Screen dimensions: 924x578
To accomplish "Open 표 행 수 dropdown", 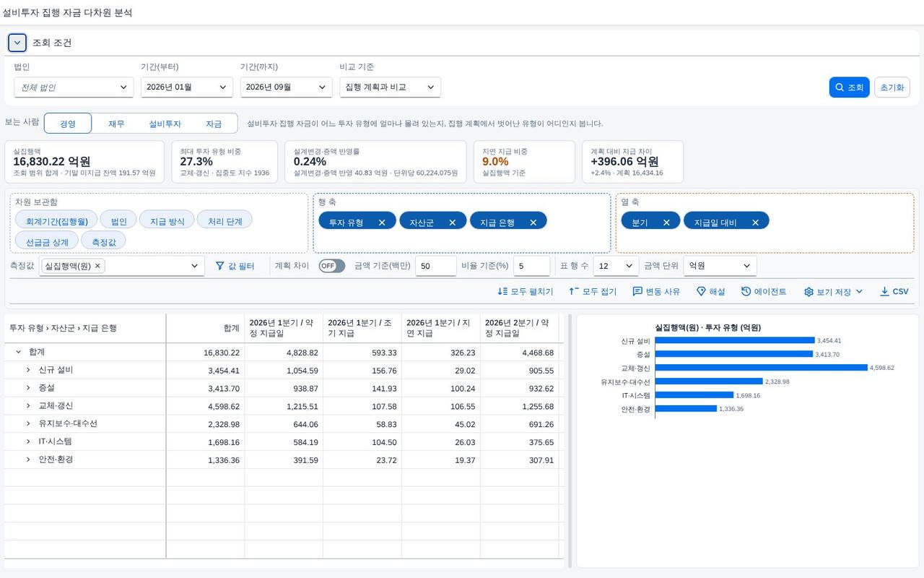I will 616,266.
